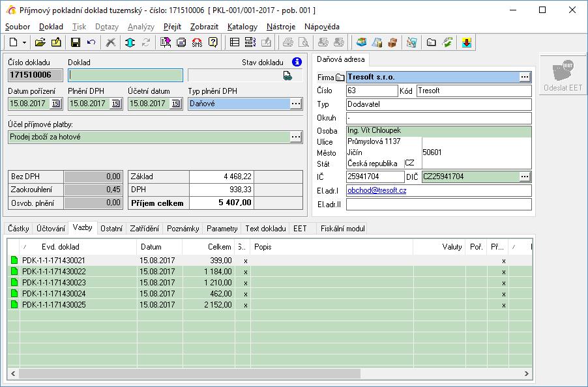
Task: Switch to the Fiskální modul tab
Action: (x=342, y=229)
